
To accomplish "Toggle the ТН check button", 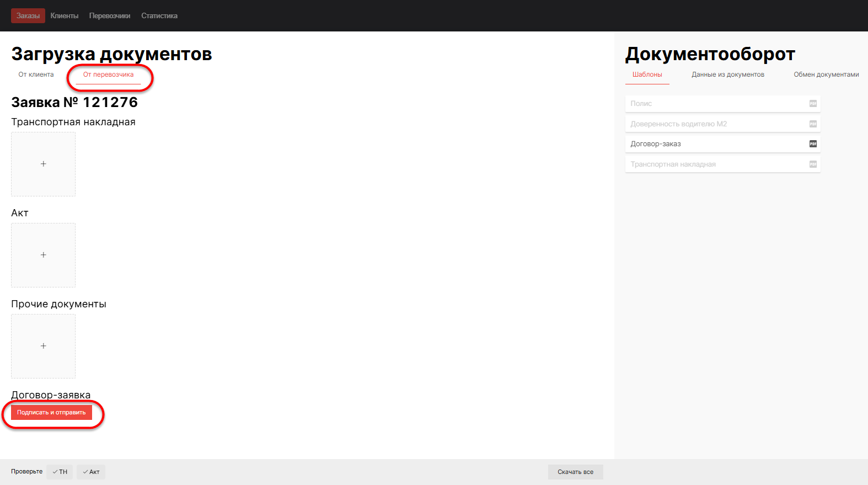I will 60,472.
